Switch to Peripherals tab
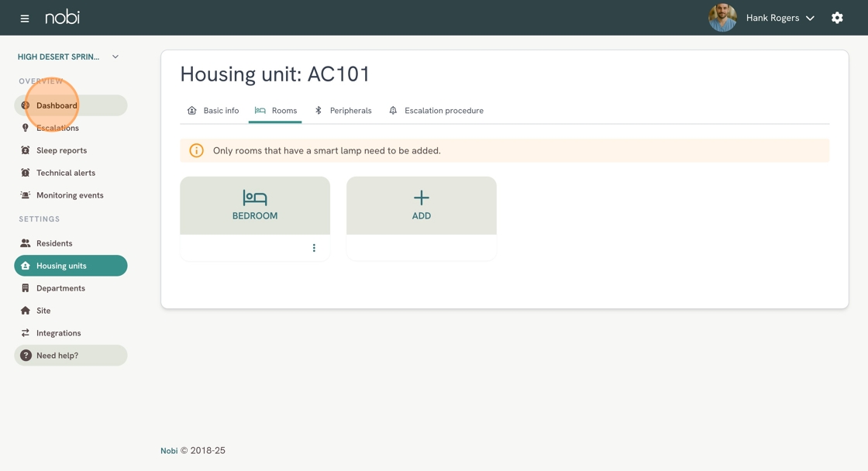The height and width of the screenshot is (471, 868). pos(343,111)
